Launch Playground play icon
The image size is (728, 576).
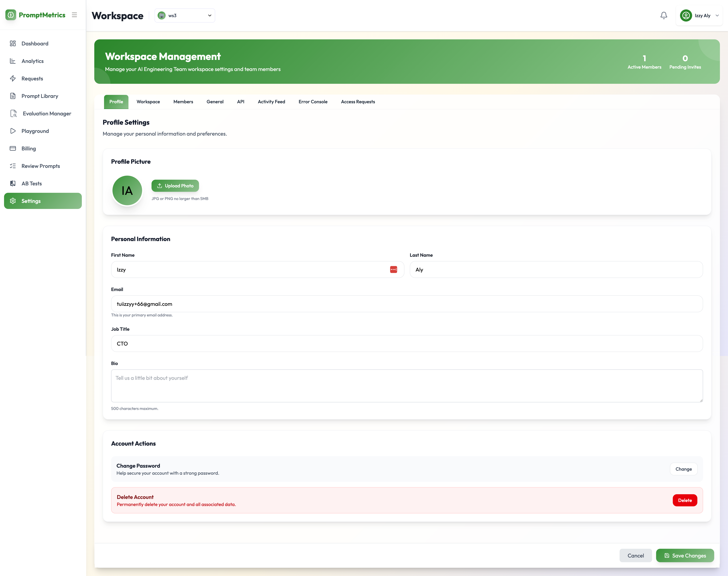pos(13,131)
